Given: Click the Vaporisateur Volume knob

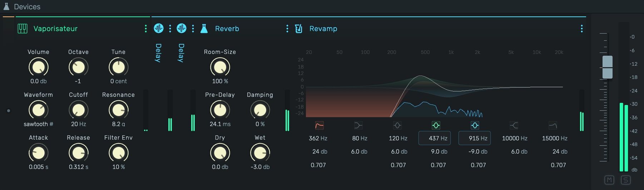Looking at the screenshot, I should 38,67.
